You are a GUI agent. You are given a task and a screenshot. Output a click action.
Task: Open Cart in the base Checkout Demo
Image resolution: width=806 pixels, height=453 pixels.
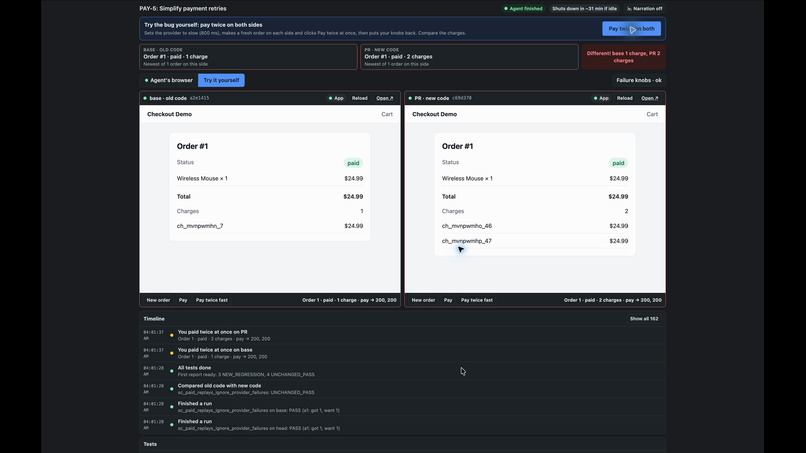[387, 114]
